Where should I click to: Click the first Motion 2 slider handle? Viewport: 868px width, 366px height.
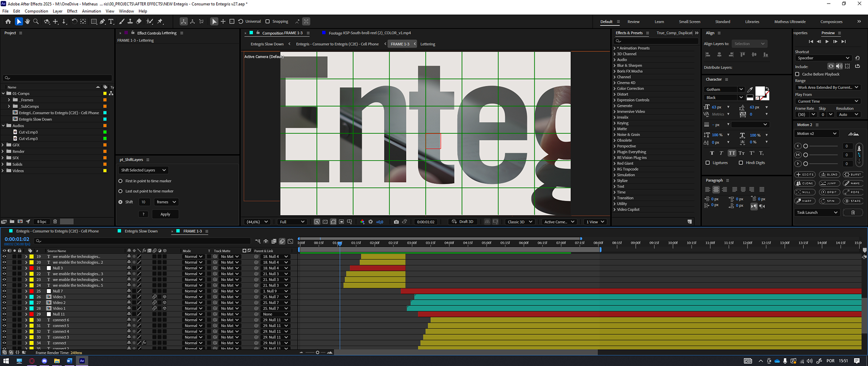coord(806,146)
